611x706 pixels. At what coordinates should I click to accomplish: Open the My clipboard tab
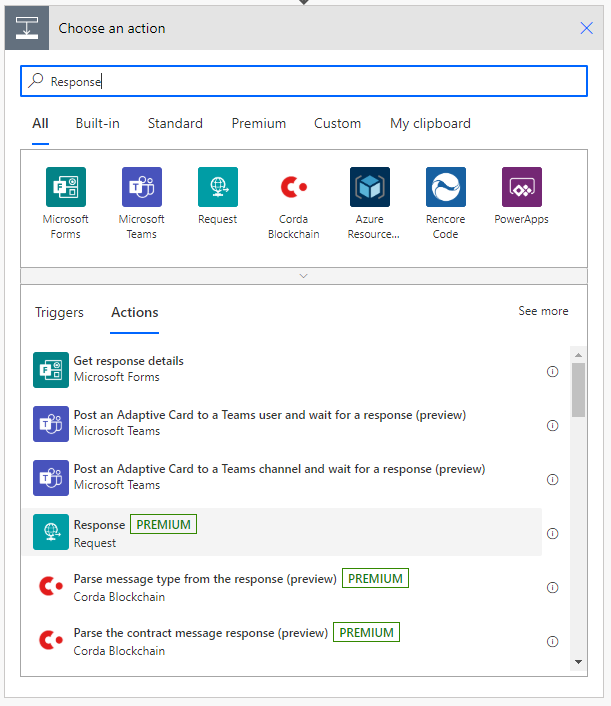tap(430, 123)
